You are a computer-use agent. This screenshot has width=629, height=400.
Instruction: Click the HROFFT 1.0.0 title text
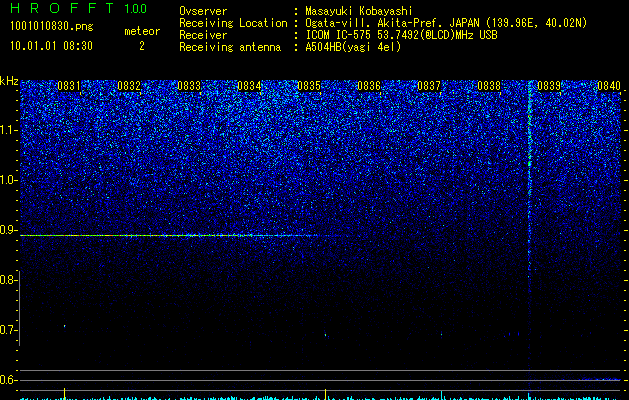[78, 8]
